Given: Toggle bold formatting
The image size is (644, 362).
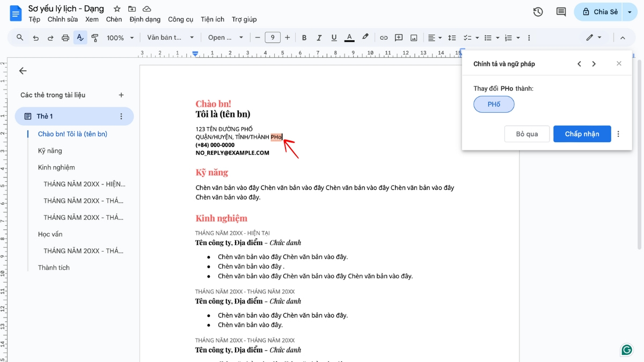Looking at the screenshot, I should point(304,38).
